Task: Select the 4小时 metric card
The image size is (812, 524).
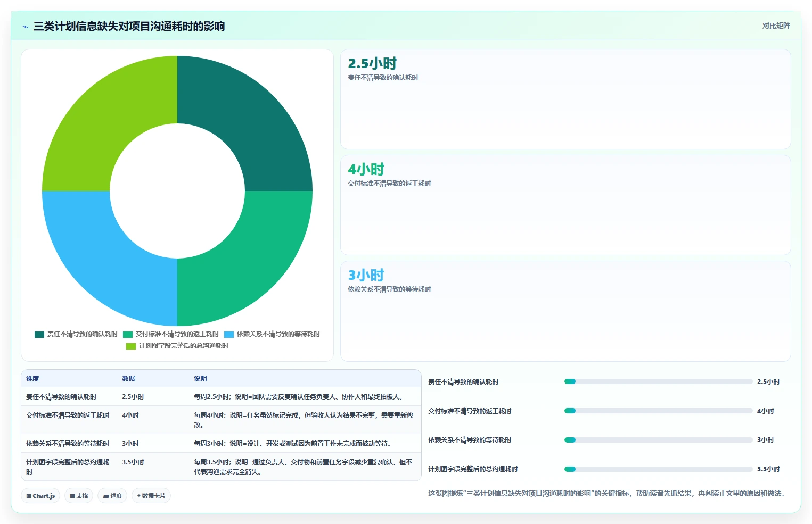Action: pos(565,205)
